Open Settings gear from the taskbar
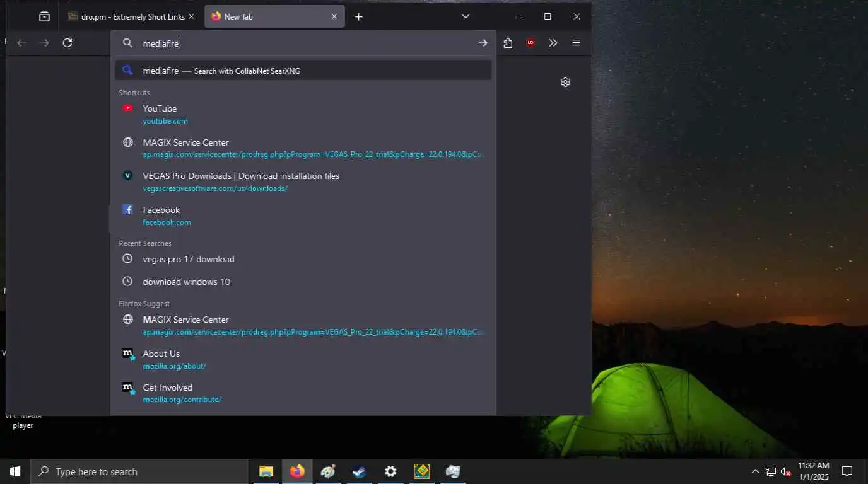 pyautogui.click(x=390, y=471)
